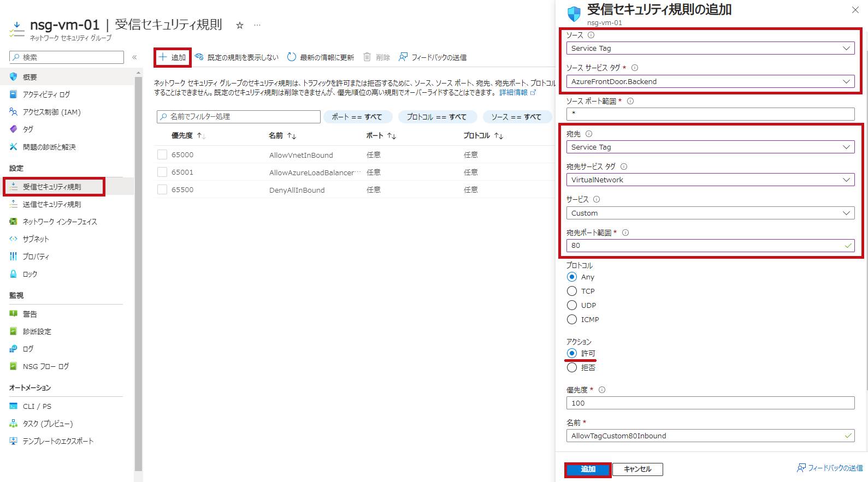Click the NSG フロー ログ icon

click(x=14, y=366)
